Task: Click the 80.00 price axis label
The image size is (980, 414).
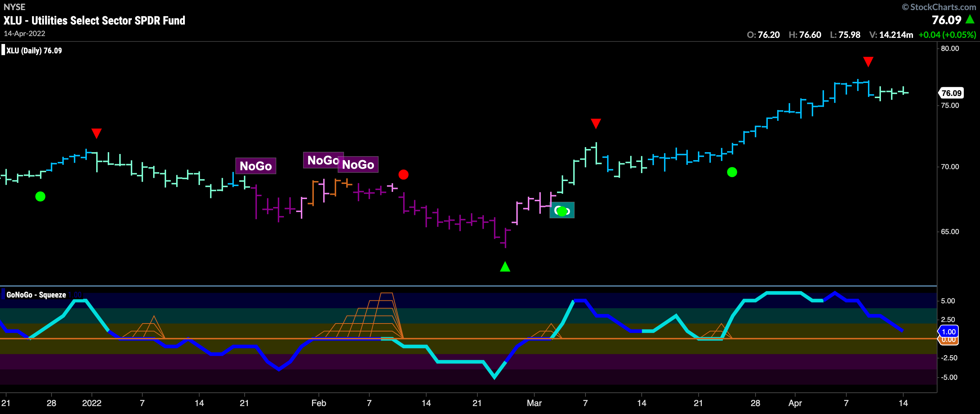Action: 950,48
